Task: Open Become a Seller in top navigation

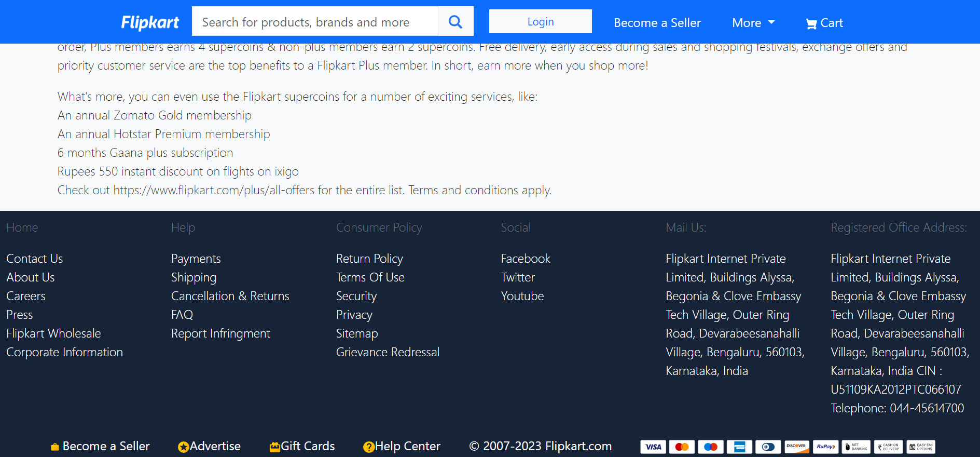Action: click(657, 23)
